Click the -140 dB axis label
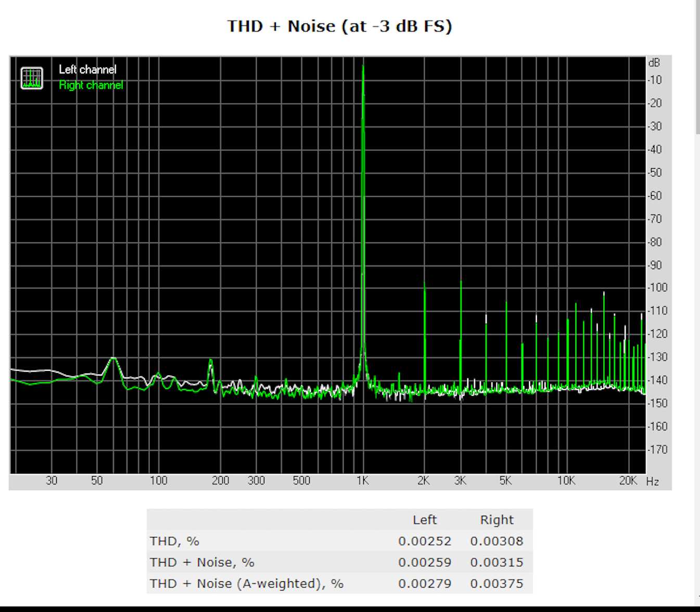The height and width of the screenshot is (612, 700). point(657,380)
